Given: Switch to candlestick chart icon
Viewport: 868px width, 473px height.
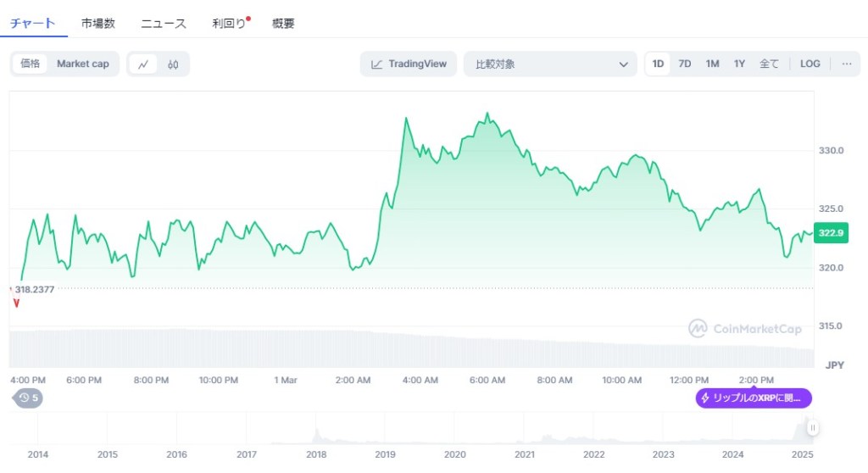Looking at the screenshot, I should tap(173, 64).
